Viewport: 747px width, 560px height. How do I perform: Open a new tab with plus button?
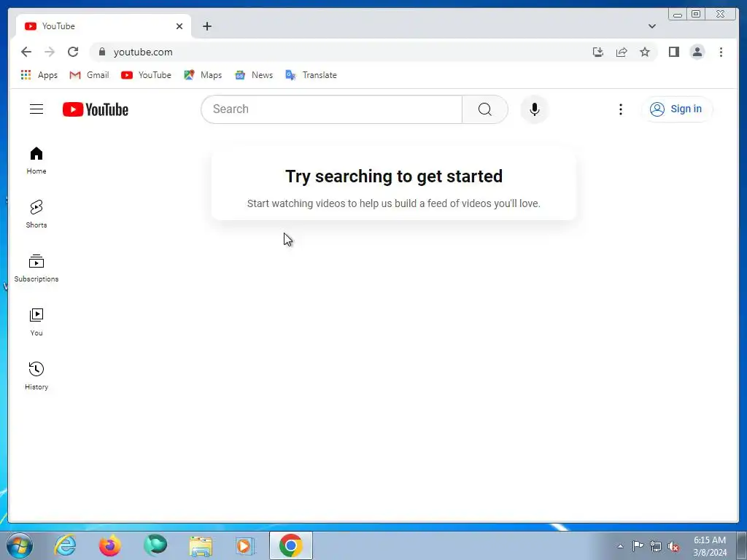pos(206,26)
